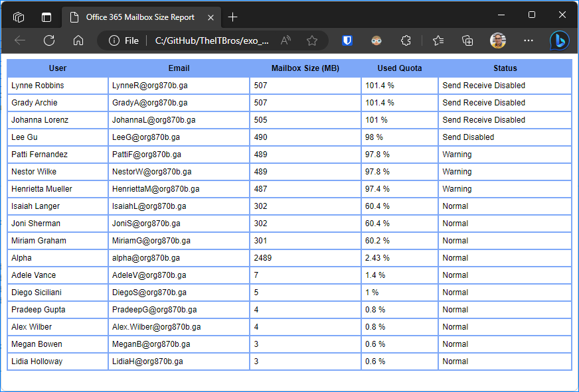Select the Miriam Graham name cell

tap(58, 241)
